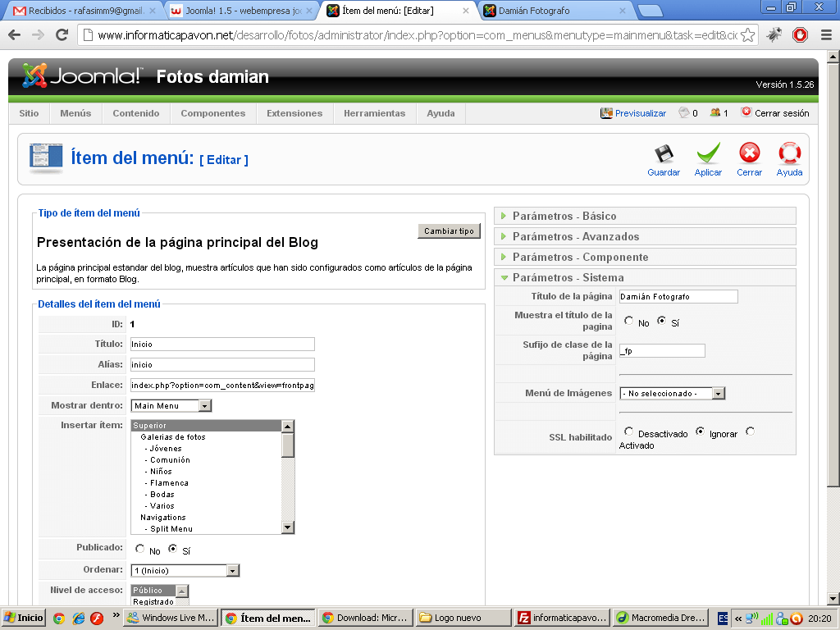This screenshot has width=840, height=630.
Task: Click the Aplicar green checkmark icon
Action: pos(708,153)
